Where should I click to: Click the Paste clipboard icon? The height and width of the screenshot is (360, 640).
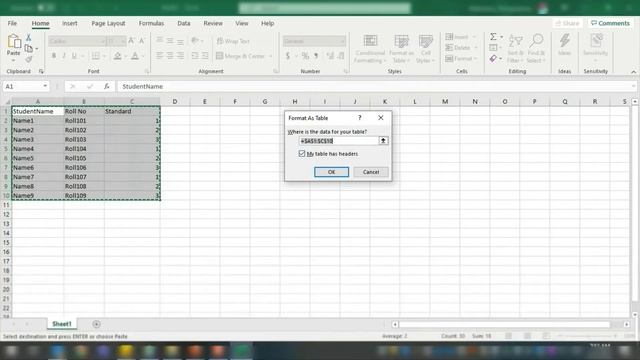click(x=14, y=41)
